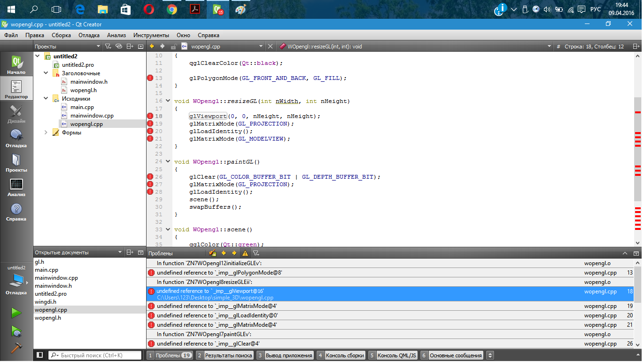
Task: Filter issue categories in Проблемы panel
Action: pos(256,253)
